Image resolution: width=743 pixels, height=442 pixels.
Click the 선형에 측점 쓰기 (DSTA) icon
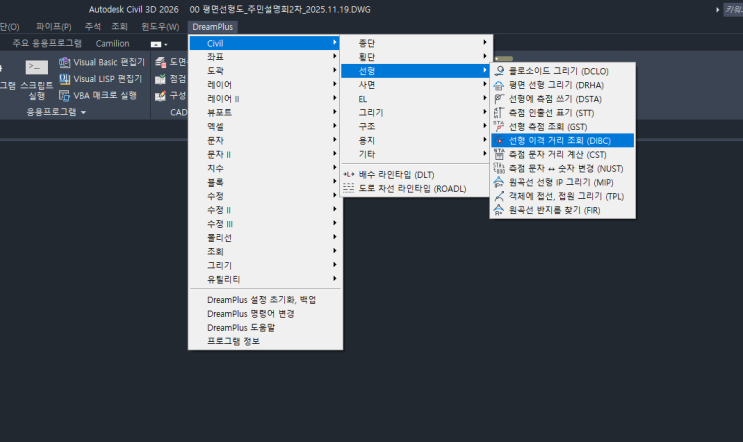click(x=499, y=99)
